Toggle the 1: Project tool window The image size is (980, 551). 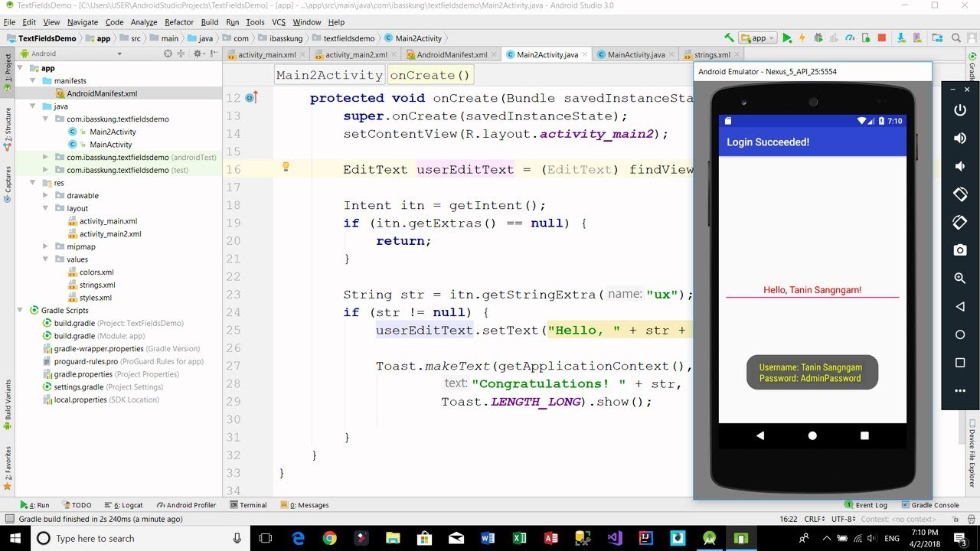[8, 73]
